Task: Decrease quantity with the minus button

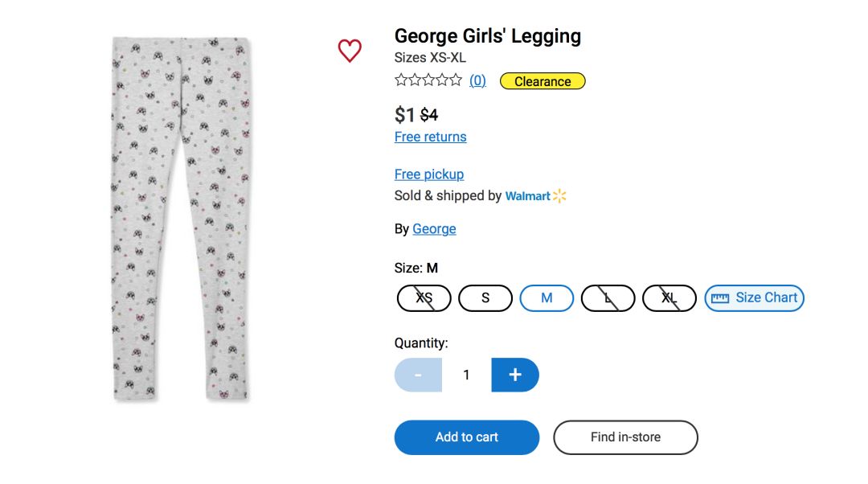Action: 418,375
